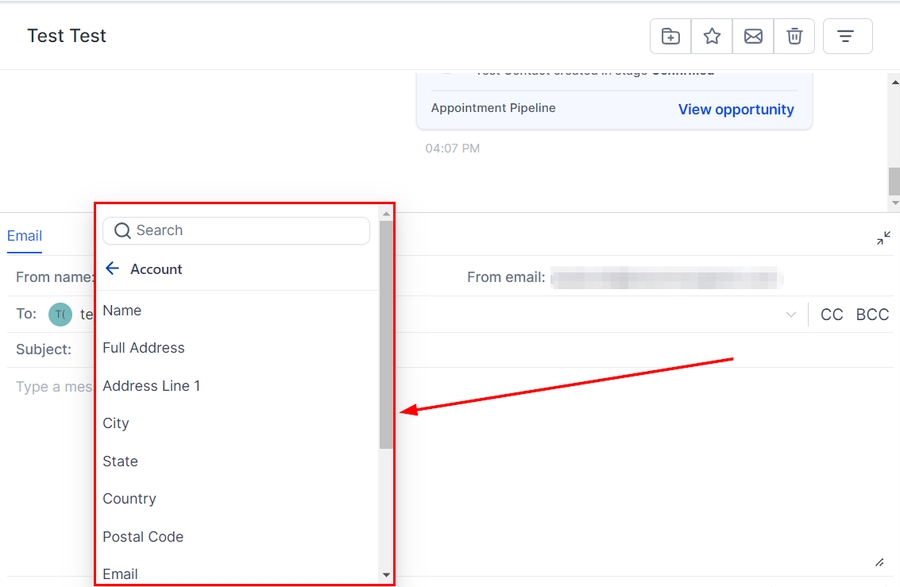Screen dimensions: 900x587
Task: Open the View opportunity link
Action: click(736, 110)
